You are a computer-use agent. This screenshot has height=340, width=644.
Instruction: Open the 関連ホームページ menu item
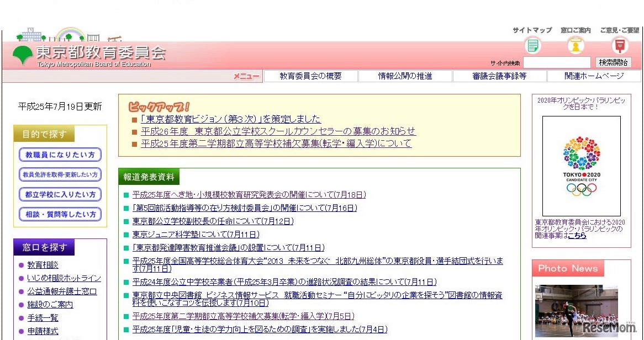[x=592, y=76]
